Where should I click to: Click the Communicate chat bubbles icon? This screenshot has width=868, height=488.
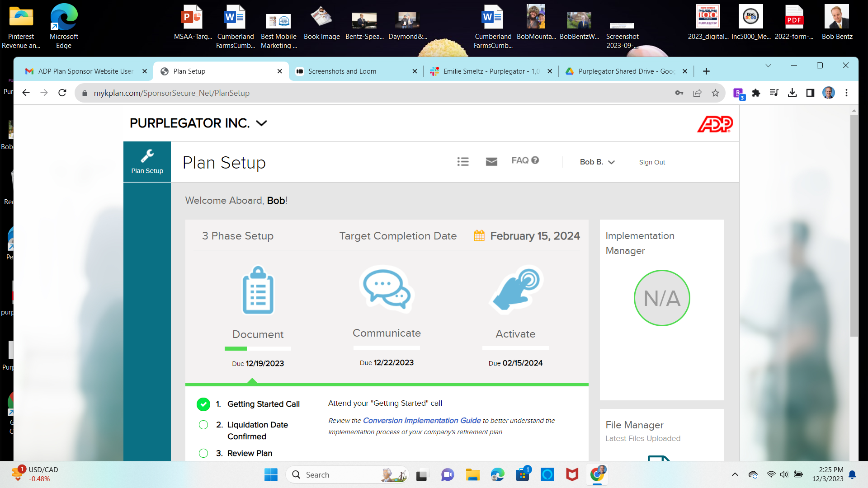[x=387, y=289]
